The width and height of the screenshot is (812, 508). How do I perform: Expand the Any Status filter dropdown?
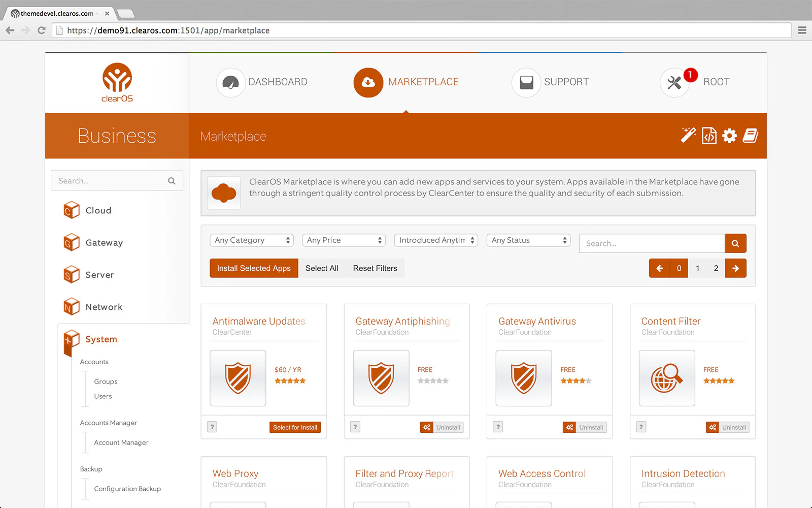click(528, 240)
